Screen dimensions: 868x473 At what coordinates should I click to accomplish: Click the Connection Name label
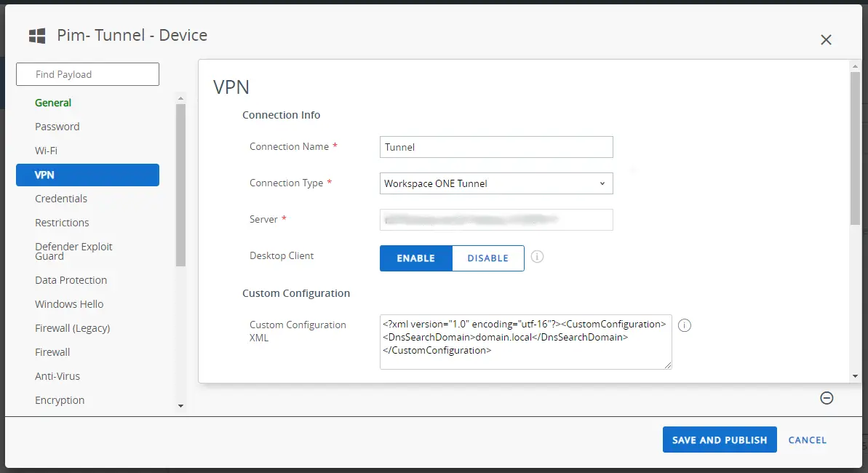point(289,147)
